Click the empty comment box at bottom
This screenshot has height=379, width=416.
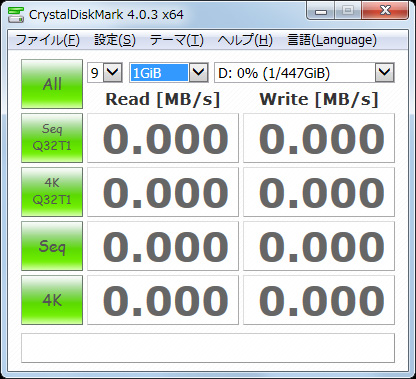click(208, 348)
